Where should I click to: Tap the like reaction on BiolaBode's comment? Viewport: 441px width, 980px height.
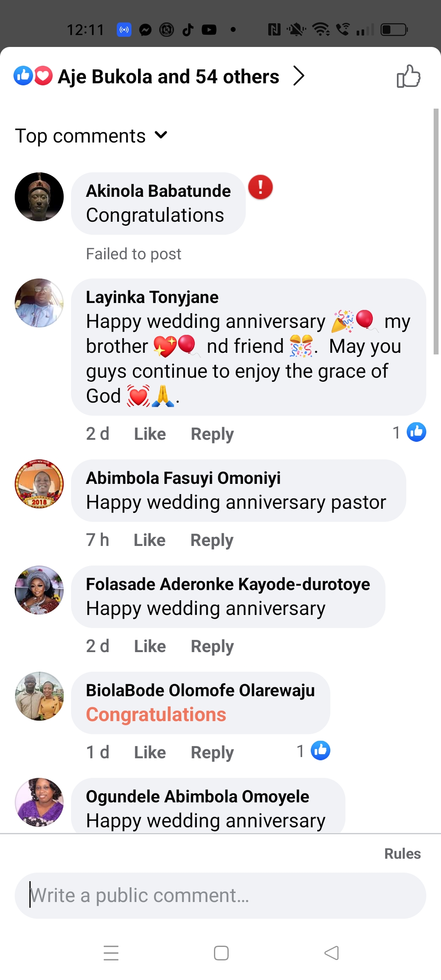click(x=320, y=751)
